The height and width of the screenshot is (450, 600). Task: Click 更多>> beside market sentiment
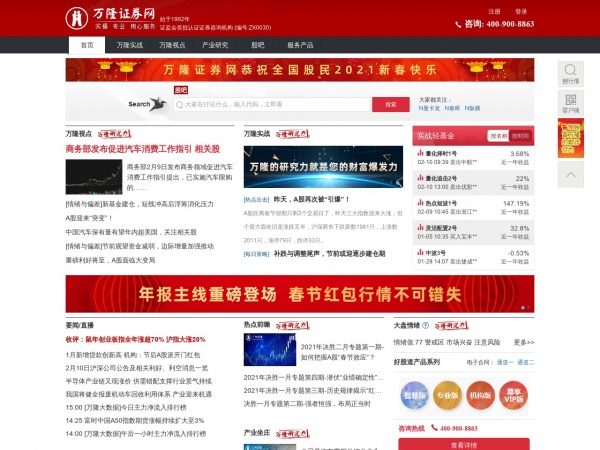pyautogui.click(x=524, y=342)
